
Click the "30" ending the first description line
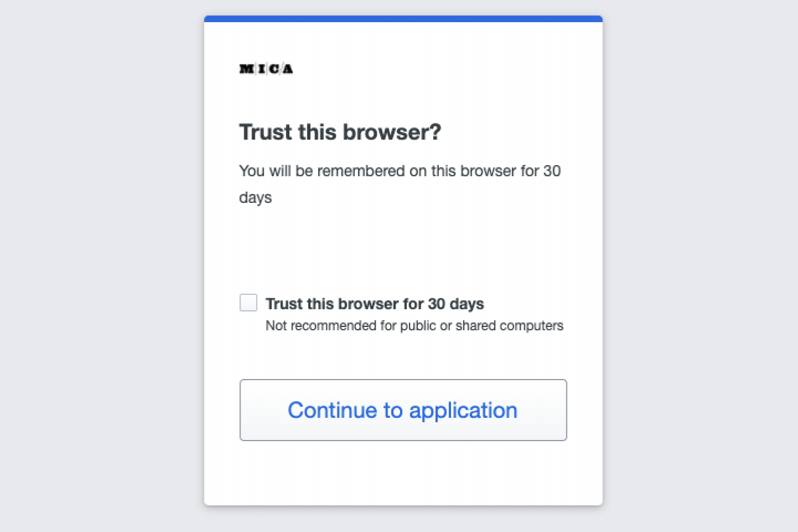(x=552, y=171)
